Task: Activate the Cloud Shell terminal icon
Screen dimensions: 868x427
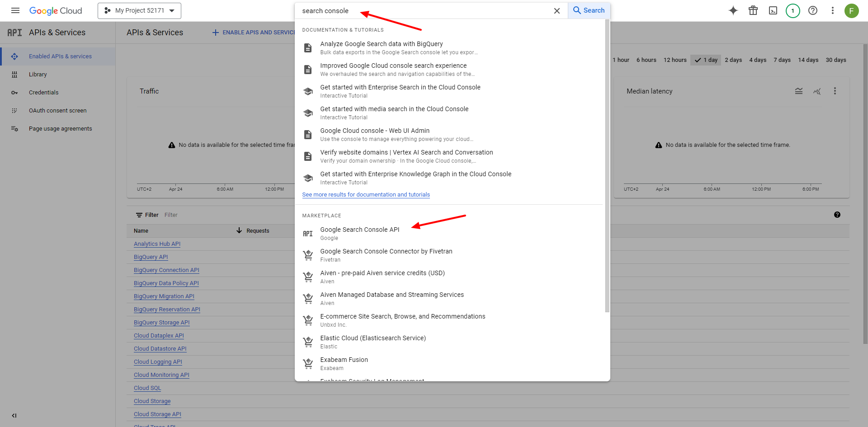Action: point(773,10)
